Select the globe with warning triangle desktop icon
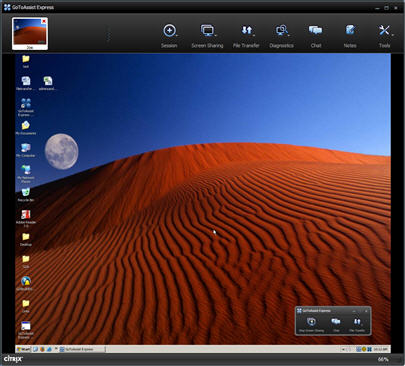The width and height of the screenshot is (405, 366). [26, 283]
